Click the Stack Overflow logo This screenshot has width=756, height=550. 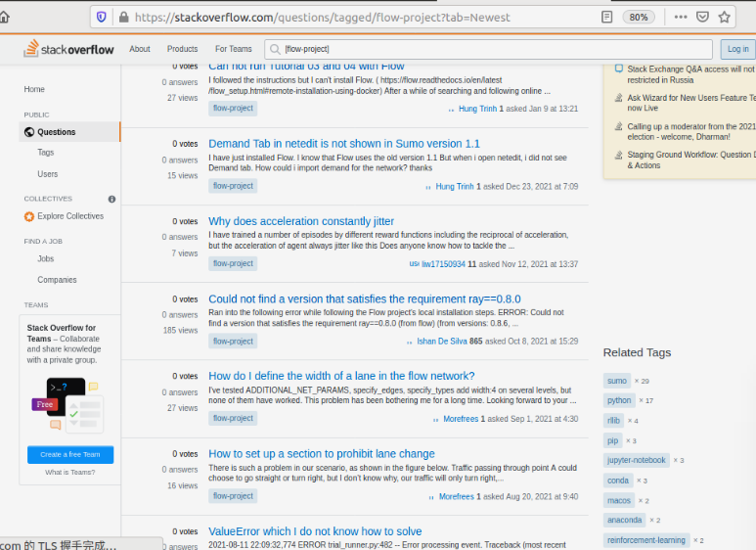(x=68, y=49)
